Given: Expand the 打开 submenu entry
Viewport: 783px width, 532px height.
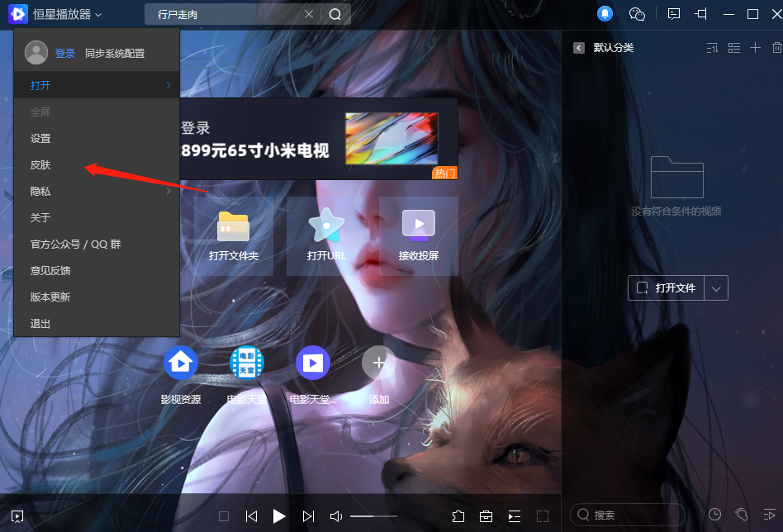Looking at the screenshot, I should [97, 85].
